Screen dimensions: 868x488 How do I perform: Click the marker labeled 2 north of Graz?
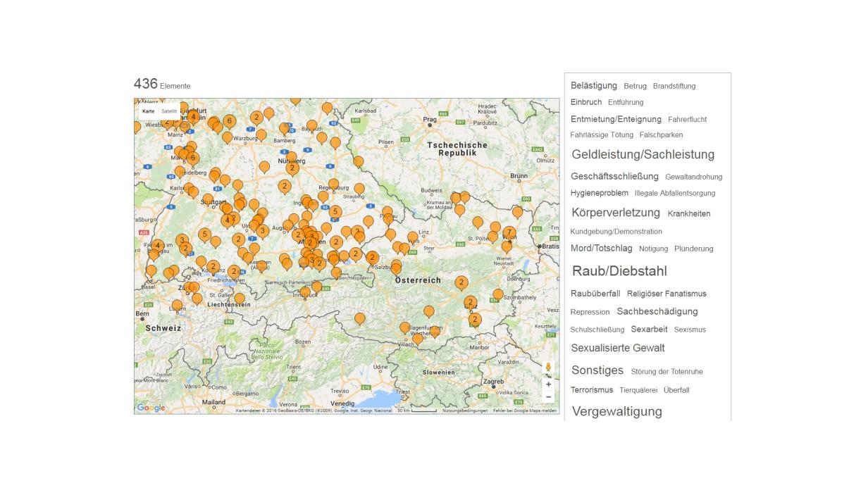coord(461,283)
